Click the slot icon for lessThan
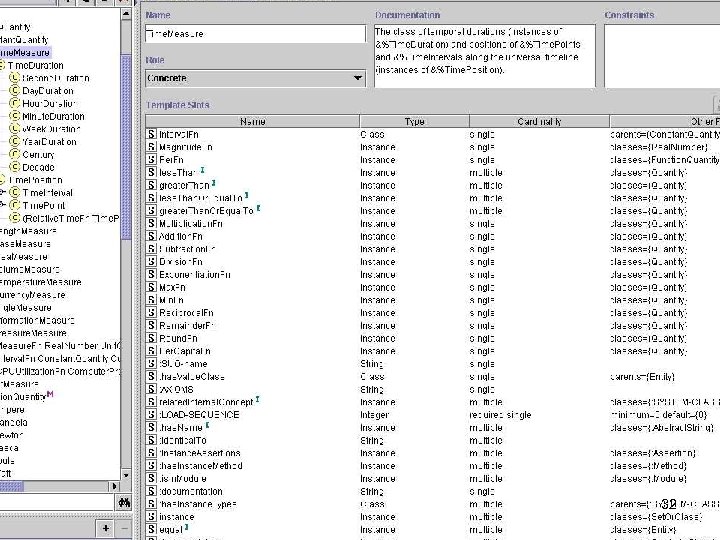This screenshot has height=540, width=720. [x=152, y=172]
